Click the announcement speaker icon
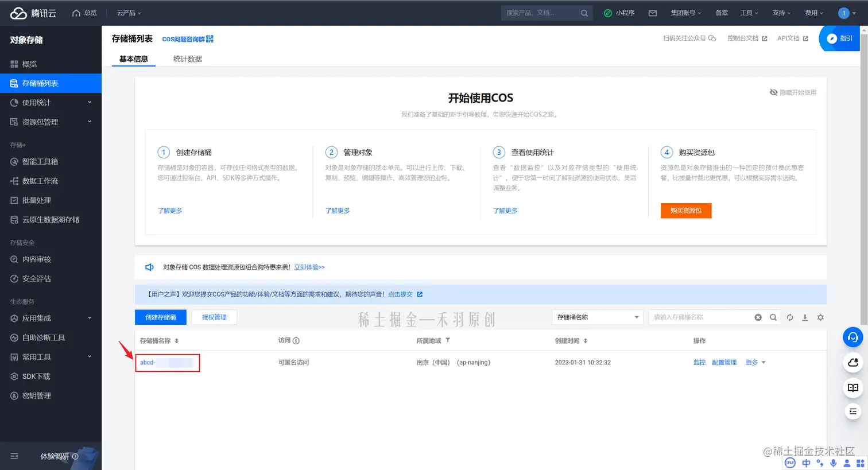Screen dimensions: 868x470 click(x=150, y=267)
